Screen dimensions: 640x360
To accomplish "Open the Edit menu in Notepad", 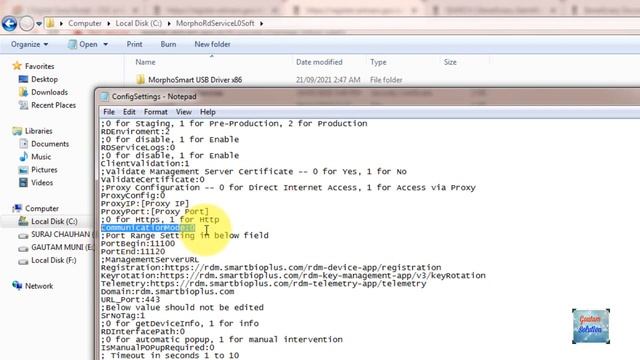I will (x=129, y=112).
